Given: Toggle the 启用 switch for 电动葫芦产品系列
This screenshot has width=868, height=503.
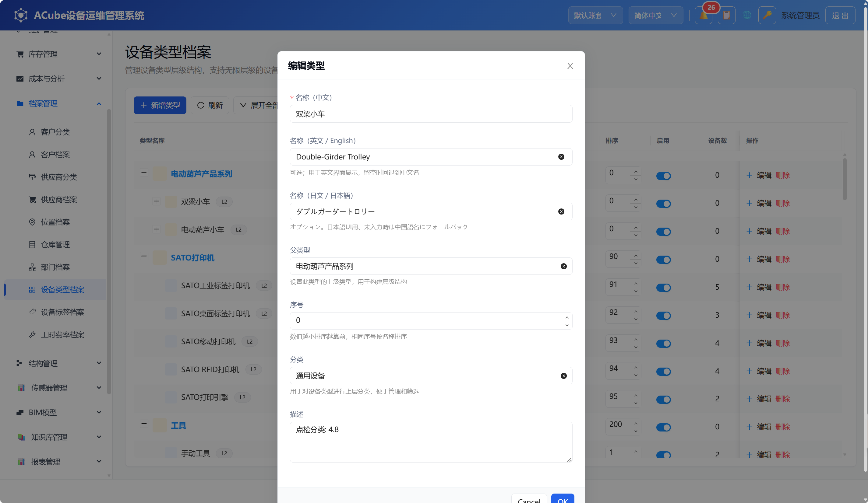Looking at the screenshot, I should (663, 176).
